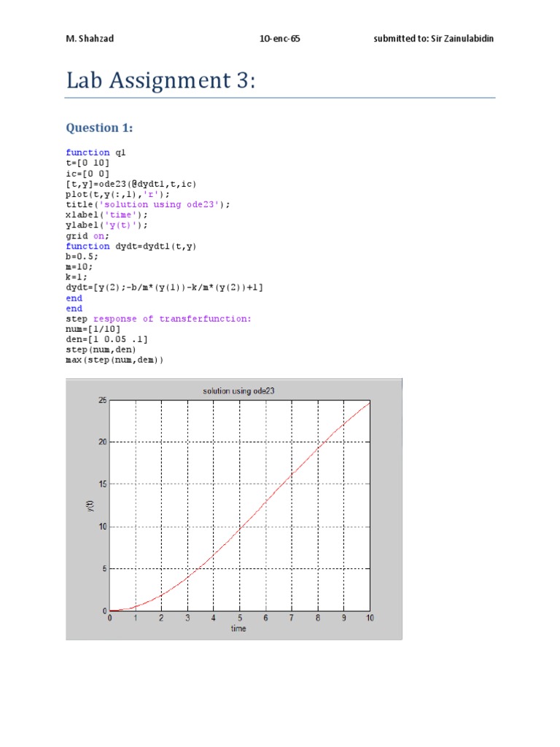
Task: Click the x-axis label 'time' under plot
Action: tap(238, 629)
